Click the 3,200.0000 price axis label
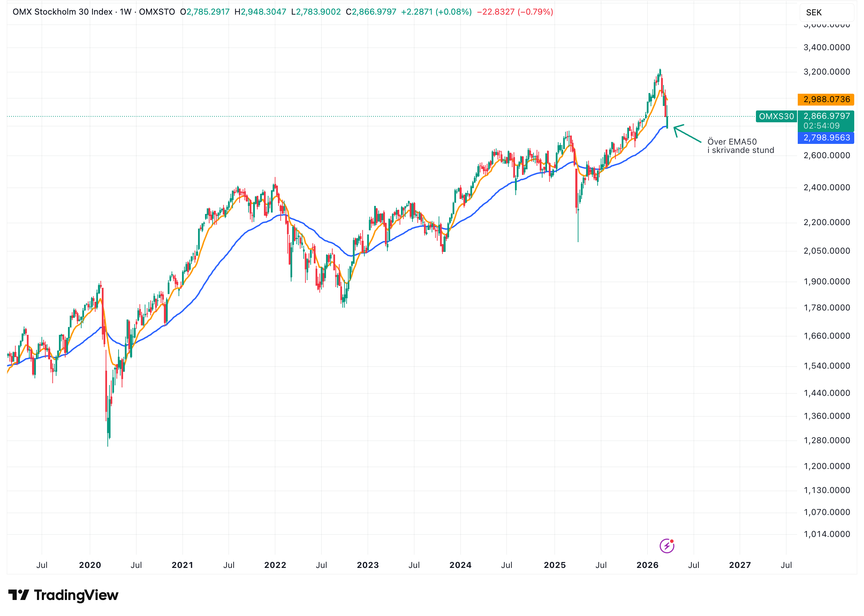 point(826,72)
